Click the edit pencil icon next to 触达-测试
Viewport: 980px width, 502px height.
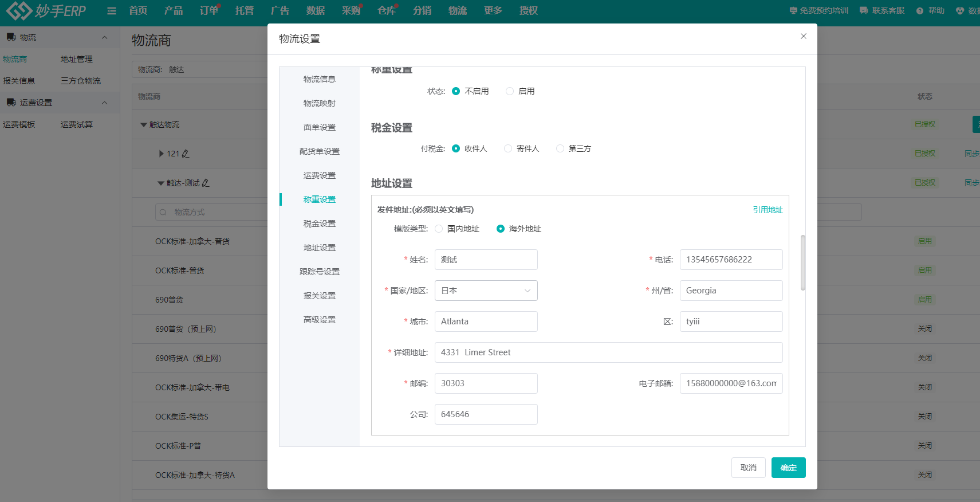(x=206, y=183)
